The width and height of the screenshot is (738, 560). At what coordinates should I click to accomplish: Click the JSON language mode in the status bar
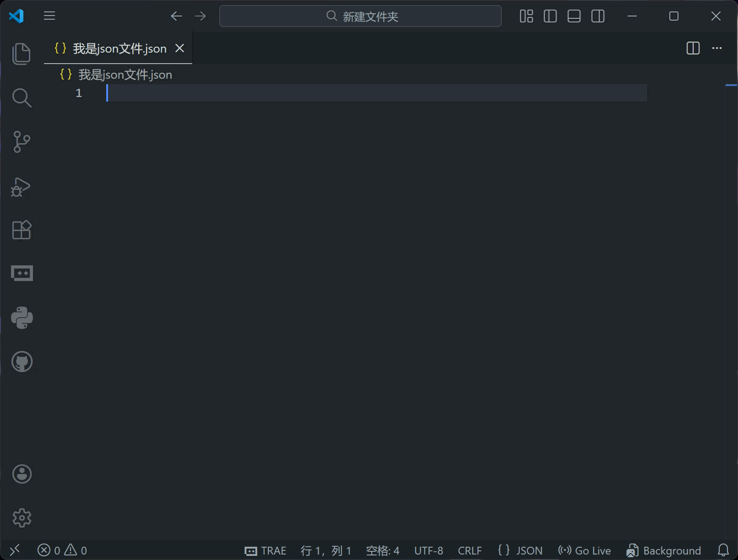tap(520, 550)
